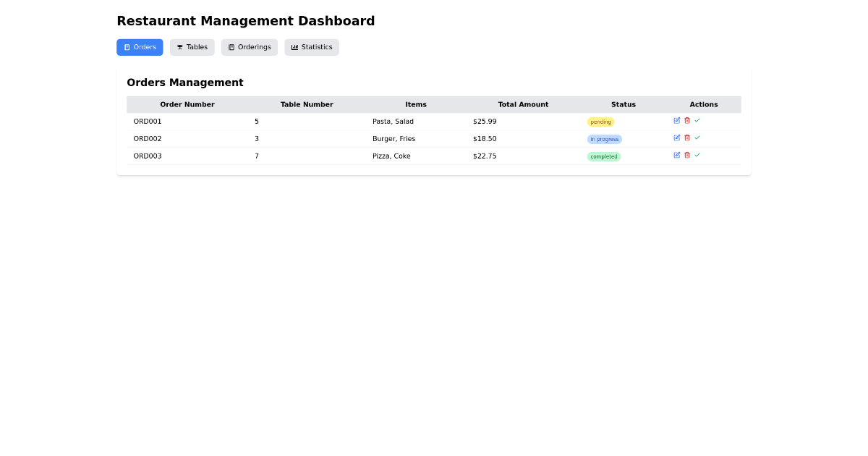Switch to the Statistics tab
868x456 pixels.
click(x=312, y=46)
